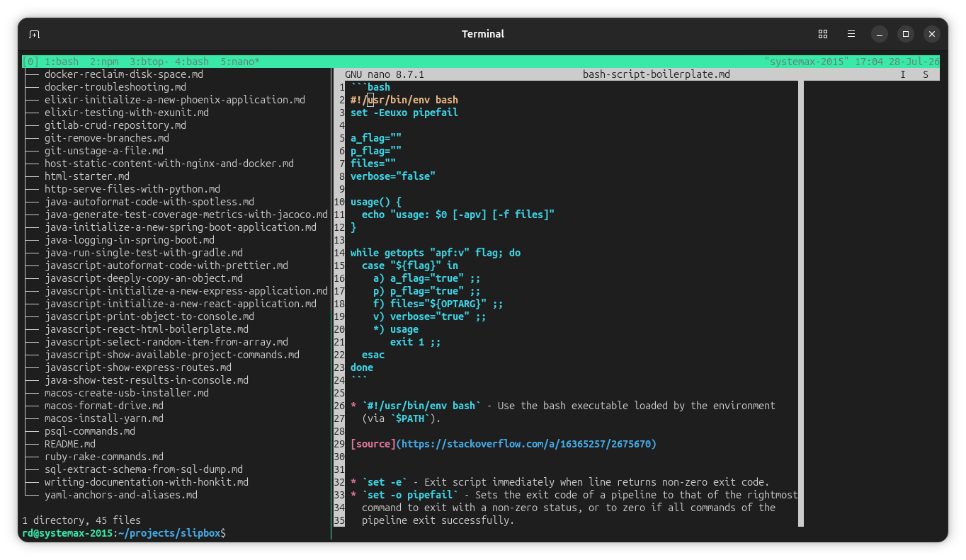Click java-autoformat-code-with-spotless.md entry
This screenshot has width=966, height=560.
pos(149,202)
